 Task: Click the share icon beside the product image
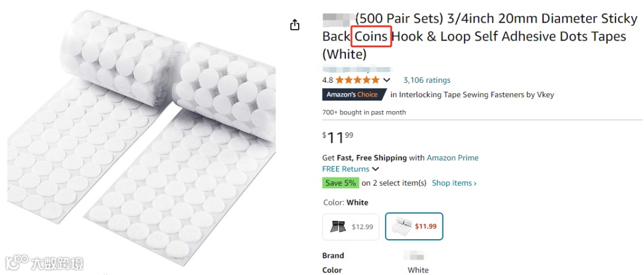tap(295, 25)
